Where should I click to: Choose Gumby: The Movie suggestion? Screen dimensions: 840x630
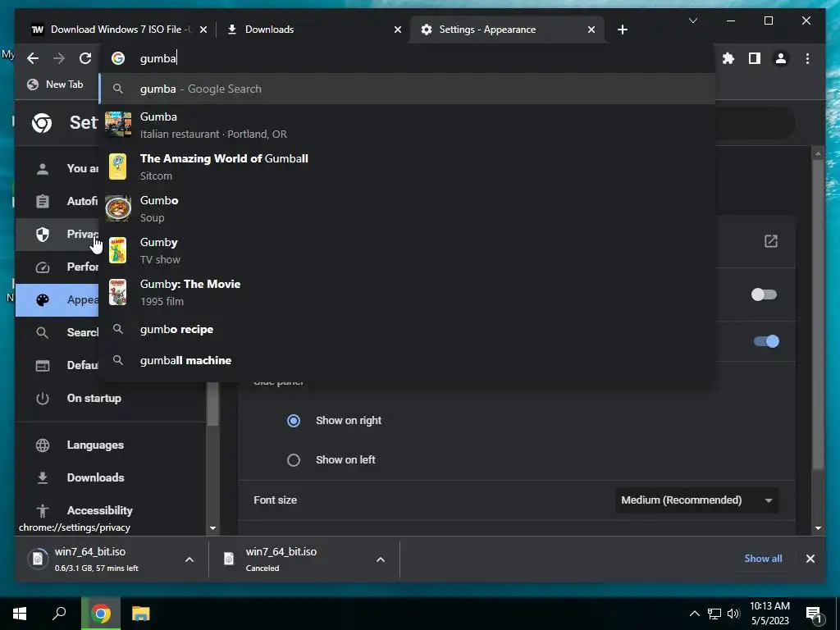[x=407, y=292]
